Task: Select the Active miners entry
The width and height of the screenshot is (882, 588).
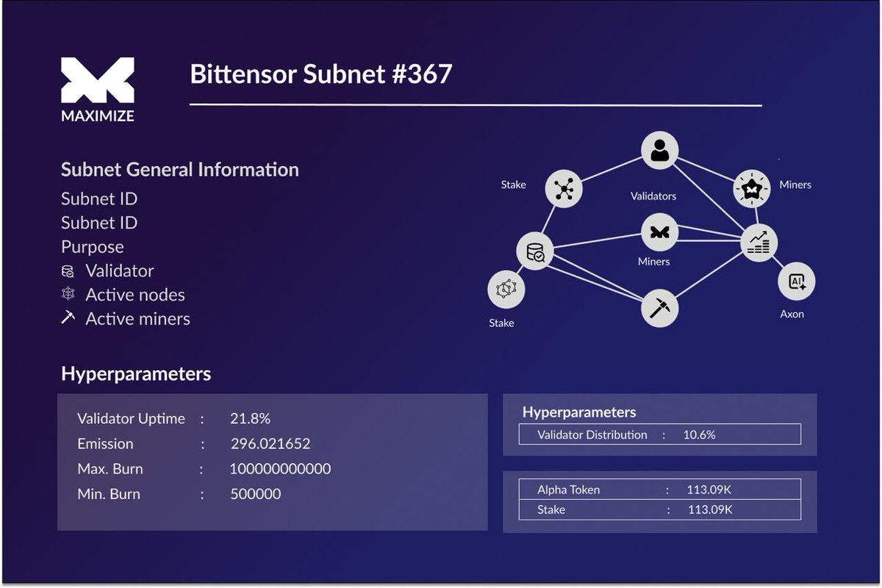Action: (137, 318)
